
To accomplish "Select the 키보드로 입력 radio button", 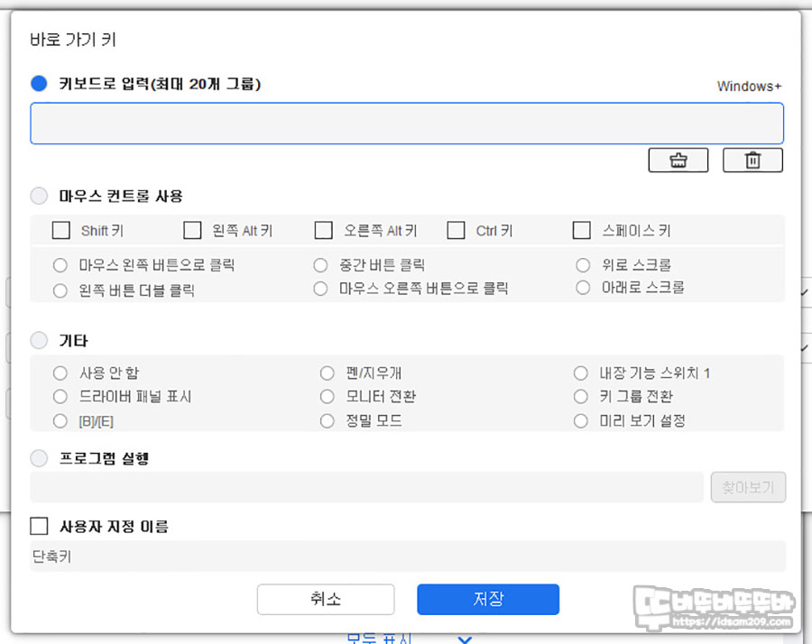I will (39, 83).
